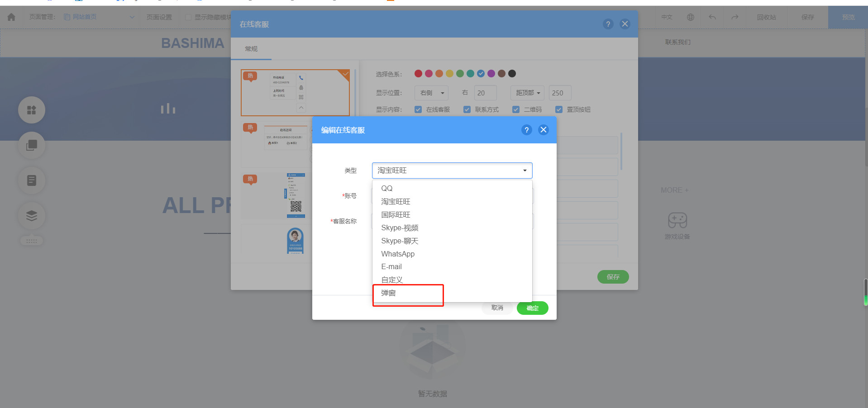
Task: Select 弹窗 from the type list
Action: tap(388, 293)
